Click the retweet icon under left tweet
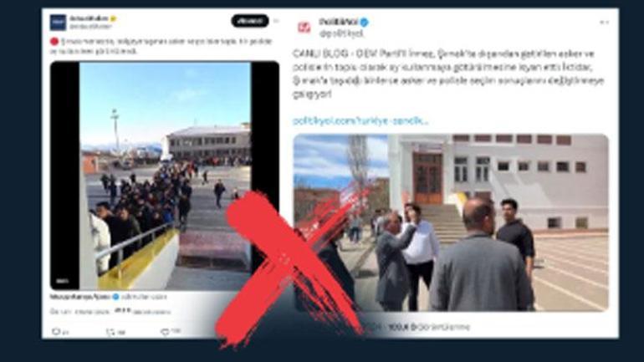Screen dimensions: 644x362 tap(110, 332)
